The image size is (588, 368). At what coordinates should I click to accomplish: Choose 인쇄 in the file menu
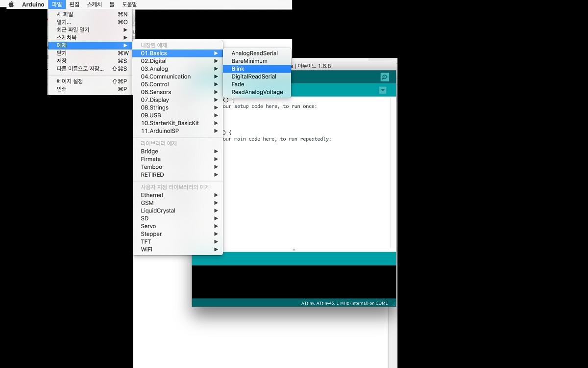coord(91,89)
